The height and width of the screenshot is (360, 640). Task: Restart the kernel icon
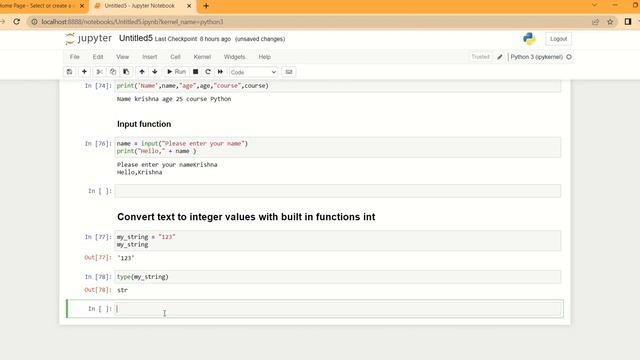(208, 72)
